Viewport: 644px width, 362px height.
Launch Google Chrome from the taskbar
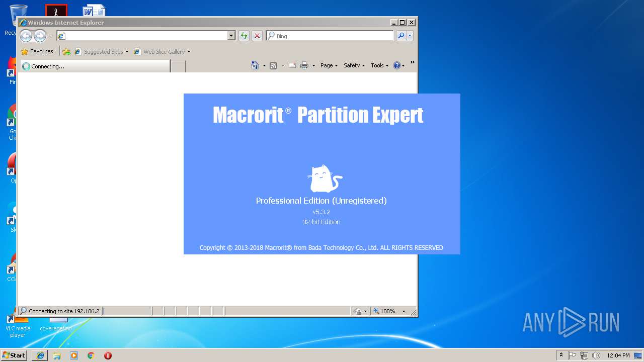click(91, 355)
